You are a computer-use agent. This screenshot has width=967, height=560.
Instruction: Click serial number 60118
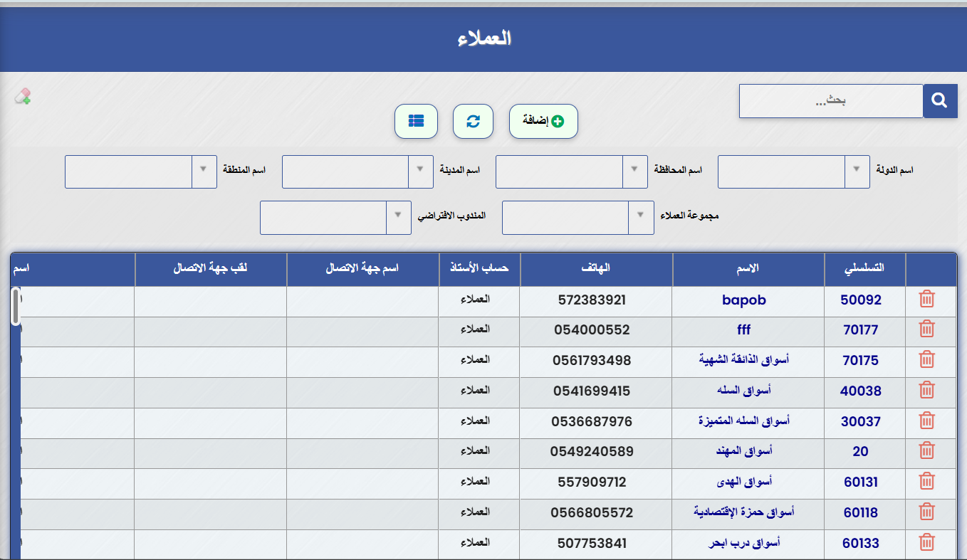coord(861,513)
